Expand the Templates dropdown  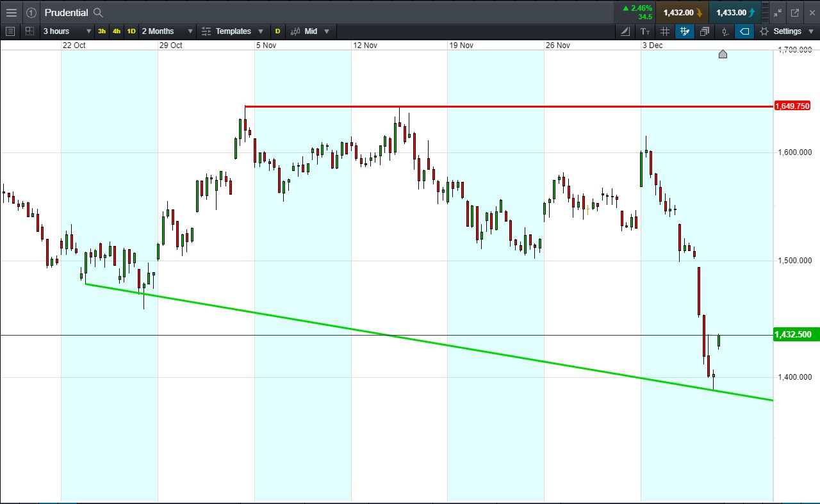click(233, 31)
